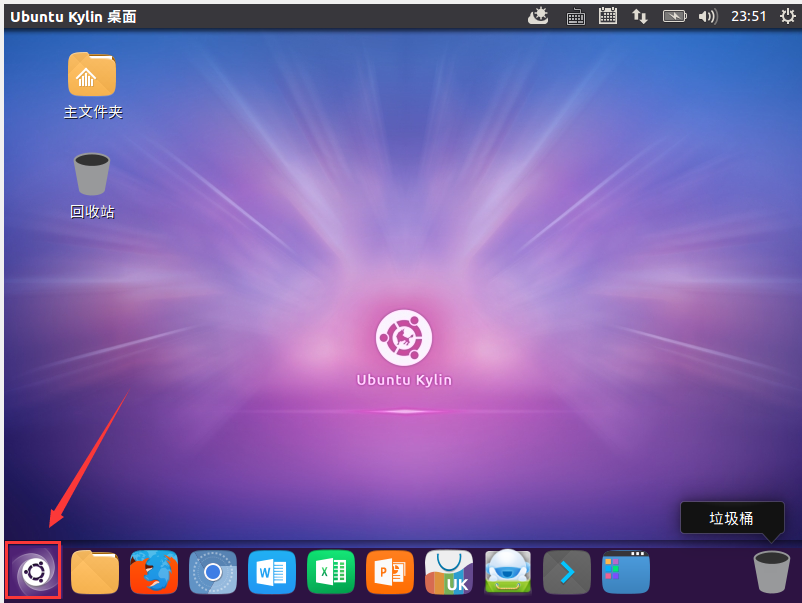The height and width of the screenshot is (603, 802).
Task: Open the battery status indicator
Action: tap(675, 16)
